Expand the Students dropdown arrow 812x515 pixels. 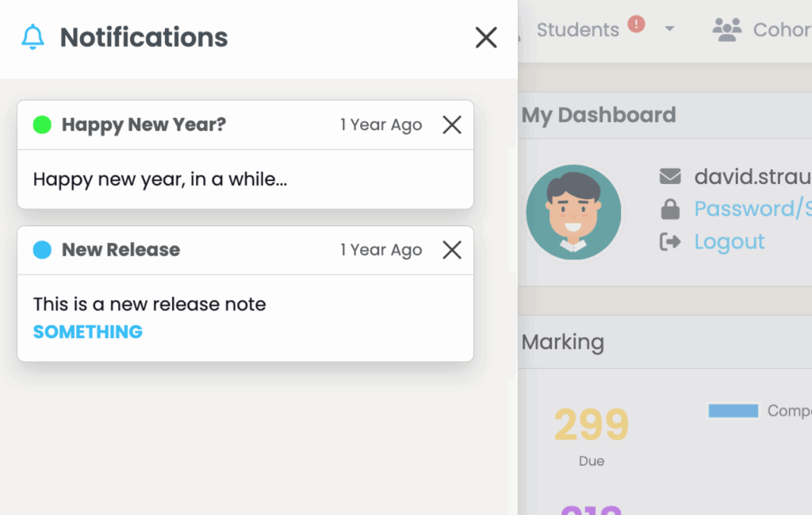[x=669, y=29]
